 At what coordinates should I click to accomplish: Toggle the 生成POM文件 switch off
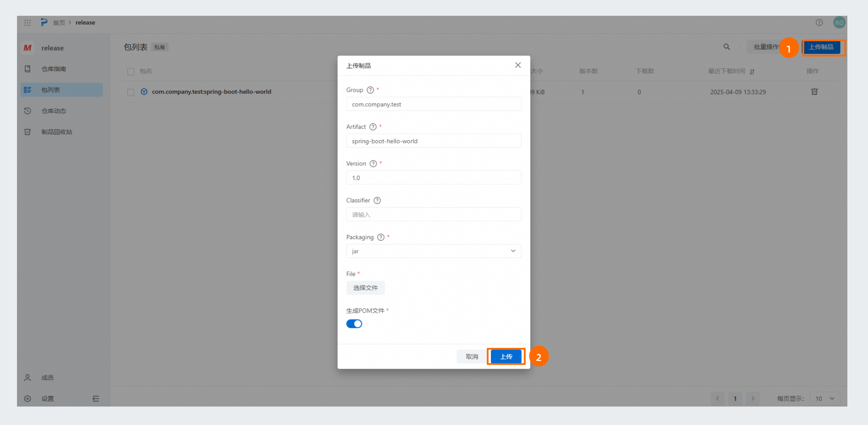[354, 324]
